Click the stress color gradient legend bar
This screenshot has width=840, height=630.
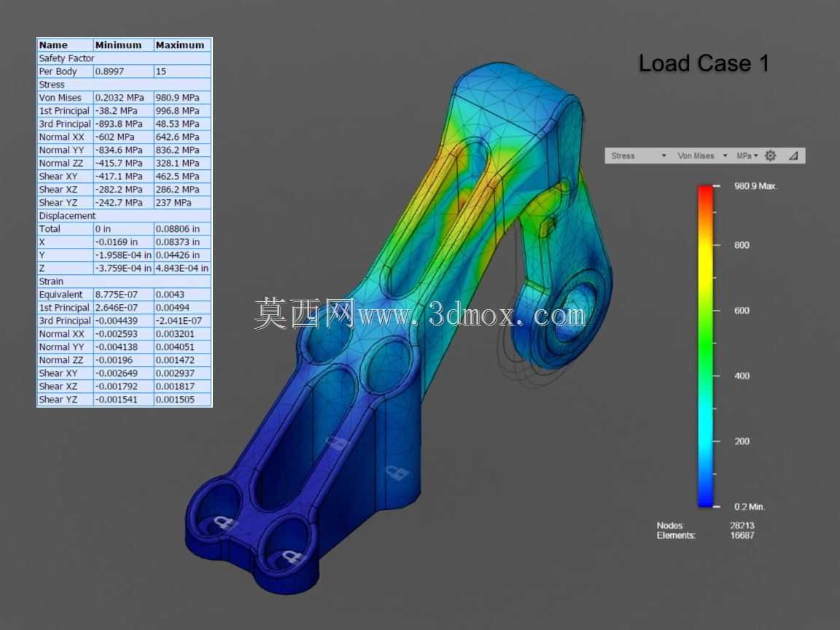[x=705, y=346]
